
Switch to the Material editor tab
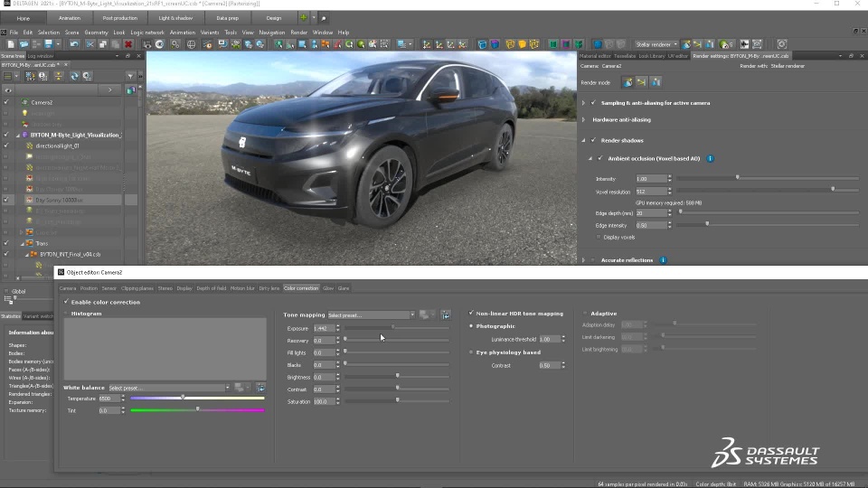tap(594, 56)
